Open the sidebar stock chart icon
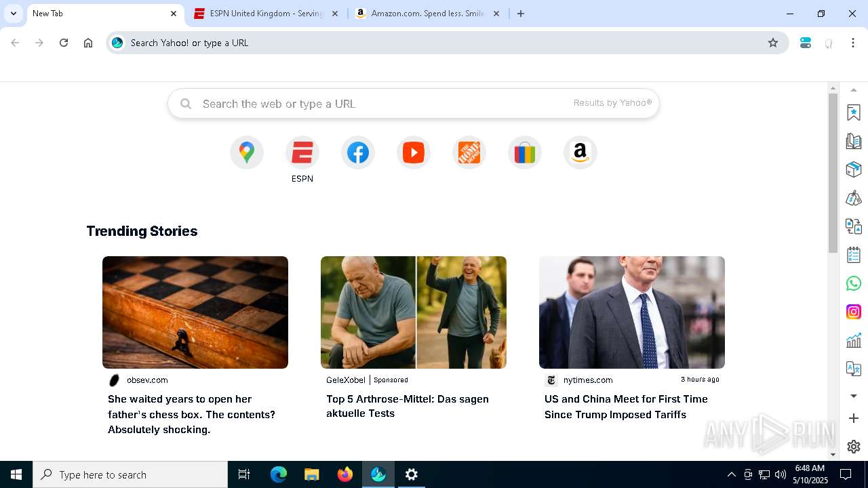 854,340
